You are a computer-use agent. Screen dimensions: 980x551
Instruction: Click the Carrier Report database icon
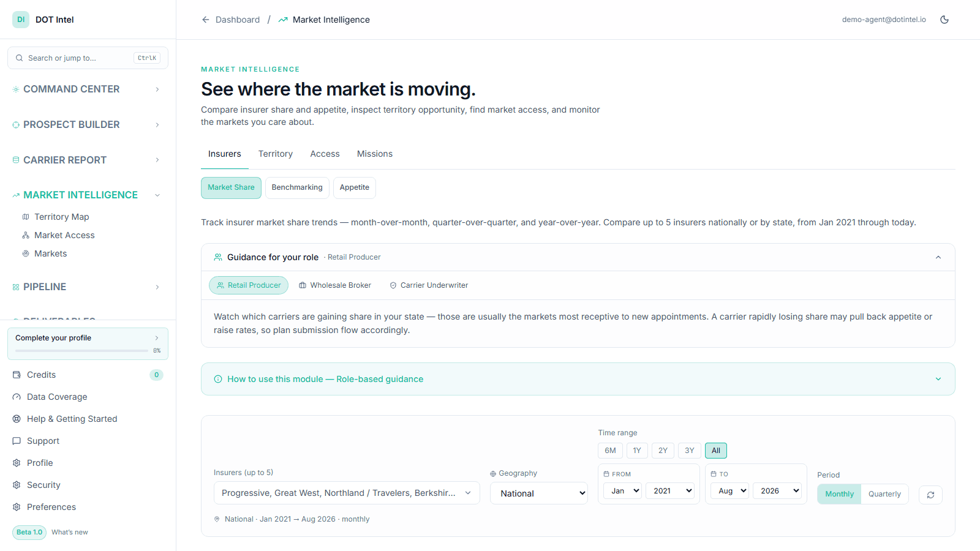tap(16, 160)
